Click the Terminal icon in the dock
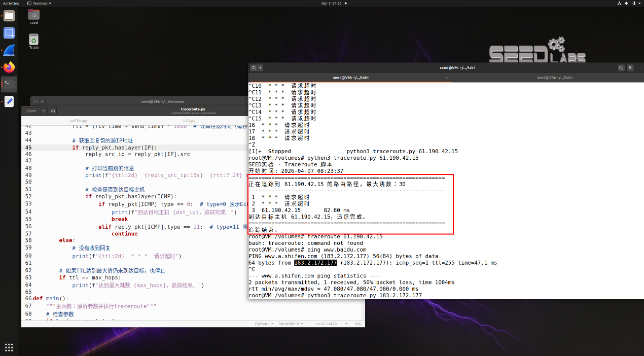 coord(9,84)
